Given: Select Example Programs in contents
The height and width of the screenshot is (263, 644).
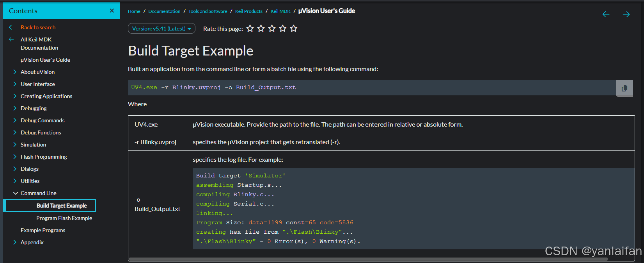Looking at the screenshot, I should (x=43, y=230).
